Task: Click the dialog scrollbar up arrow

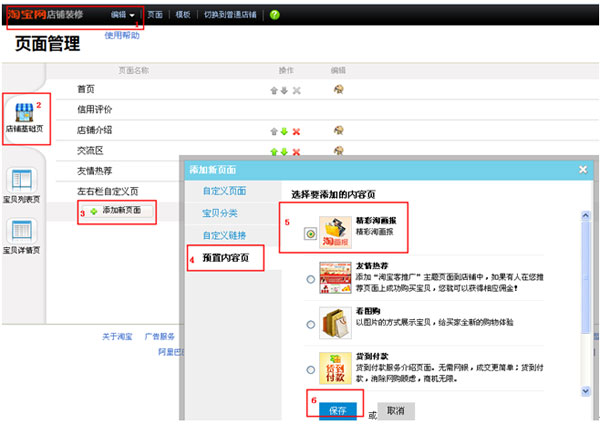Action: click(585, 216)
